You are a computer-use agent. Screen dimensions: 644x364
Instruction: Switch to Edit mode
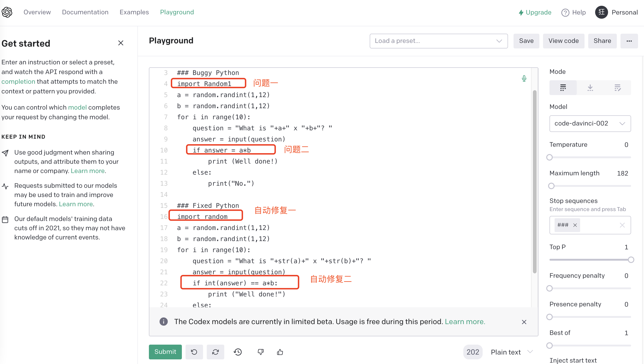coord(617,88)
